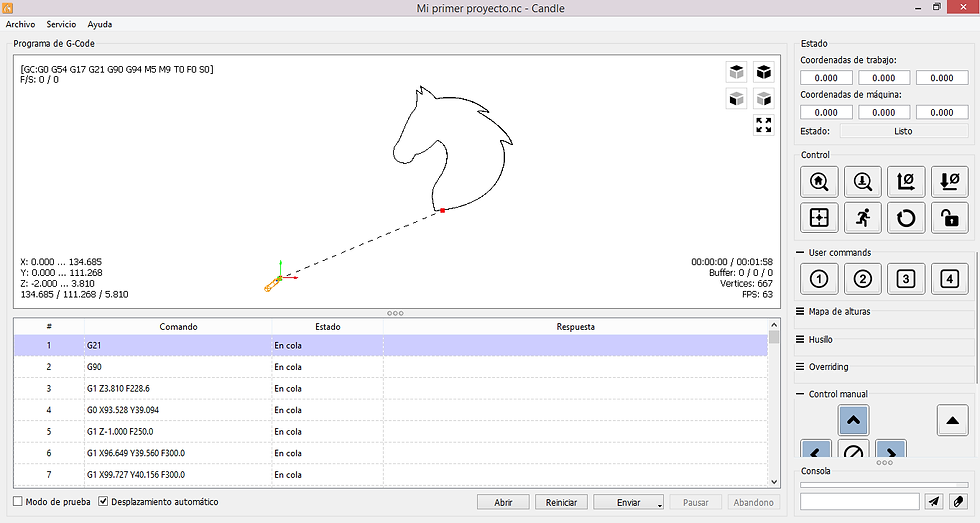Enable the Modo de prueba checkbox
The height and width of the screenshot is (523, 980).
coord(18,501)
